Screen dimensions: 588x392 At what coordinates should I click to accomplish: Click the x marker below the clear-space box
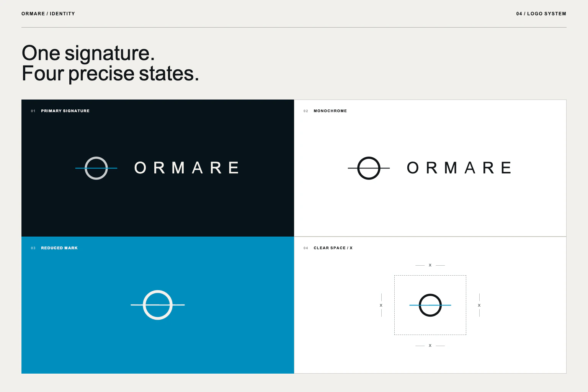click(x=430, y=345)
